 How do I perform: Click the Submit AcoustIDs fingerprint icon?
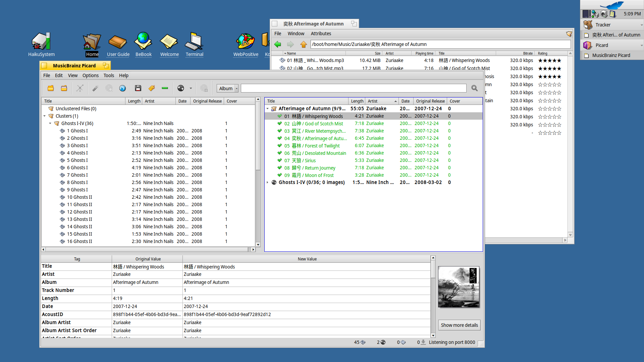(204, 88)
